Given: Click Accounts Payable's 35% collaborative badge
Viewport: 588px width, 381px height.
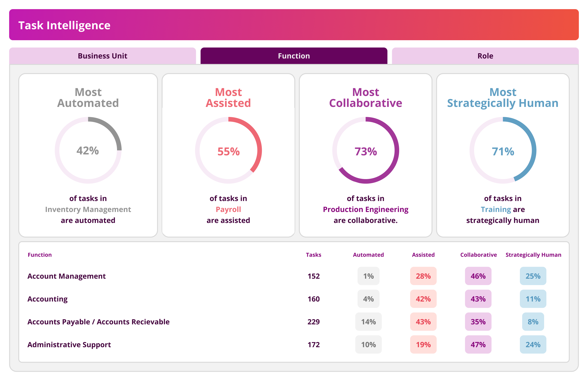Looking at the screenshot, I should coord(478,322).
